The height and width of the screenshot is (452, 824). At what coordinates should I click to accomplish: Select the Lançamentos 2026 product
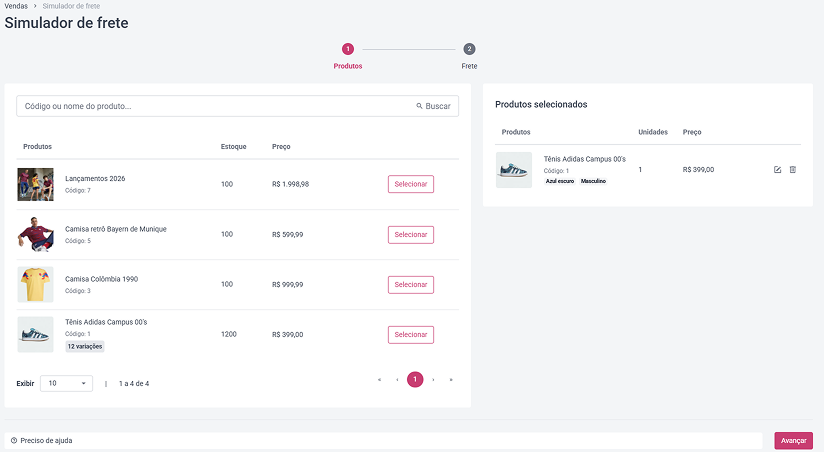tap(411, 184)
